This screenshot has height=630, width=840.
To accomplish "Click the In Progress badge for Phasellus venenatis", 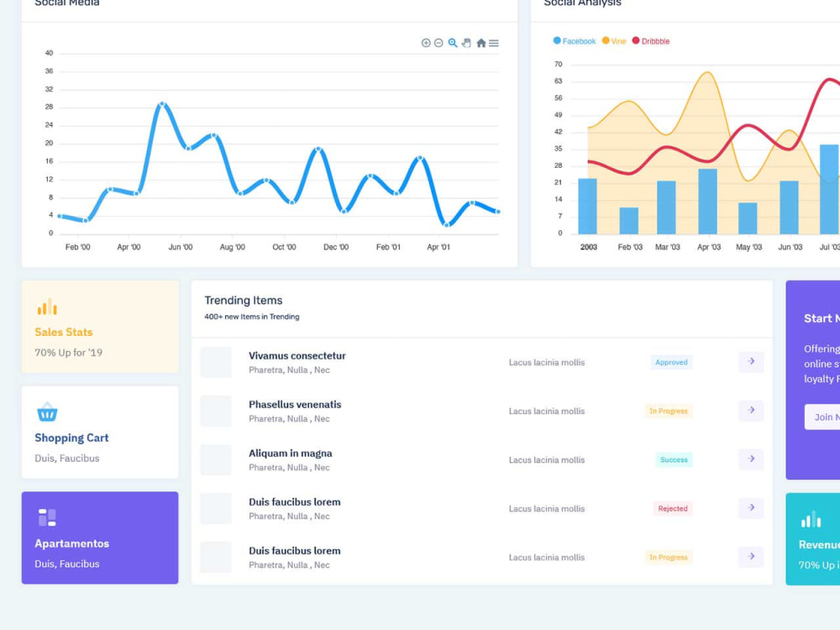I will pos(669,411).
